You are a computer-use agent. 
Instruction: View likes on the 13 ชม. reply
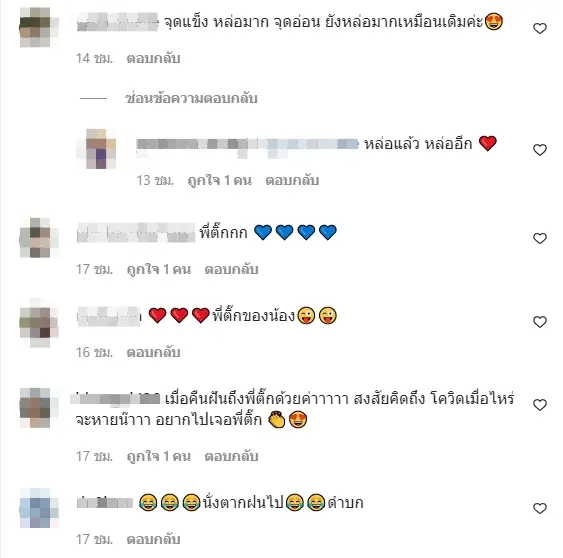coord(219,180)
